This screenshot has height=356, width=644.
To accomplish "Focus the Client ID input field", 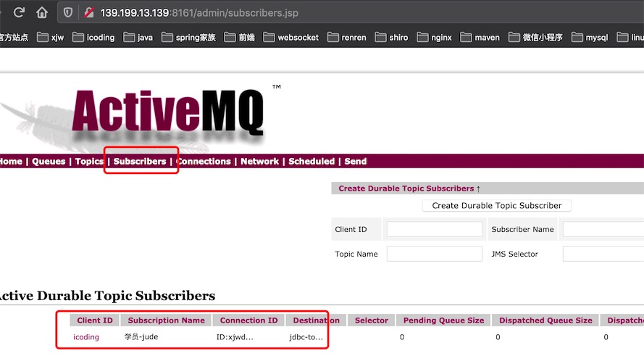I will coord(434,229).
